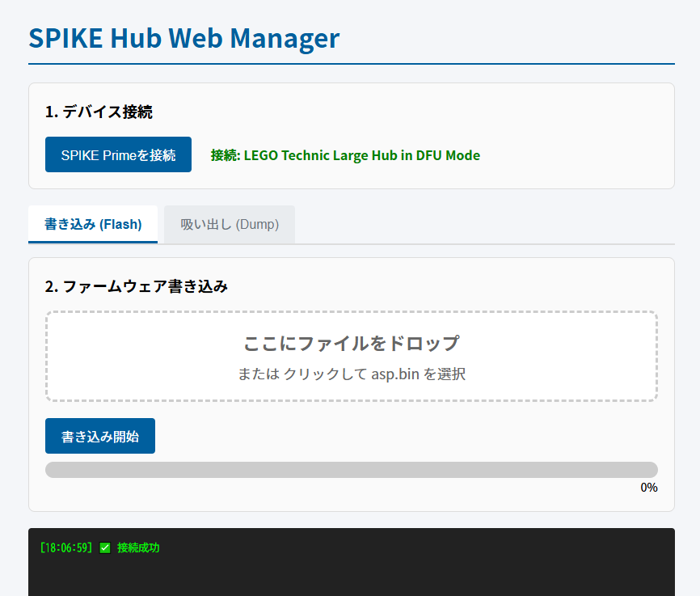The image size is (700, 596).
Task: Start flashing with 書き込み開始 button
Action: [x=100, y=436]
